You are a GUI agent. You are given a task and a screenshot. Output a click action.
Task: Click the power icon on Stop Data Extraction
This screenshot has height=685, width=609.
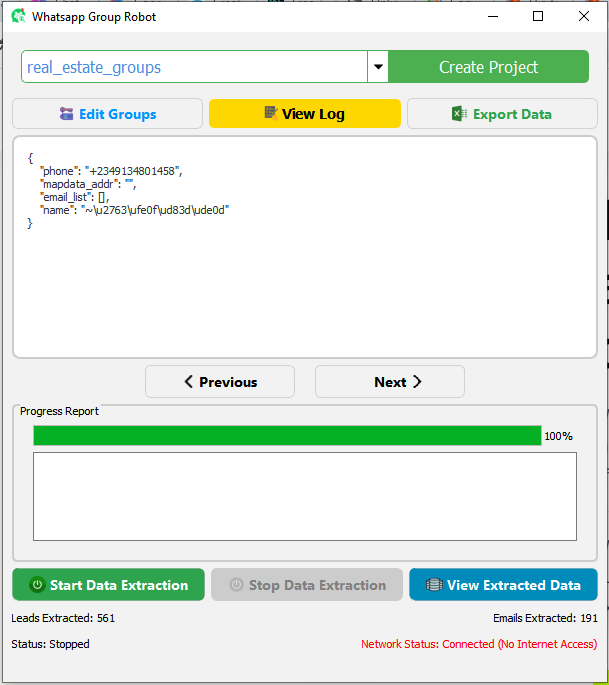[x=236, y=585]
